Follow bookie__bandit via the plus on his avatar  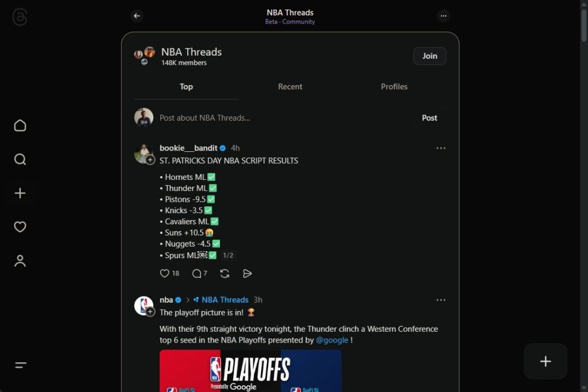click(x=150, y=160)
